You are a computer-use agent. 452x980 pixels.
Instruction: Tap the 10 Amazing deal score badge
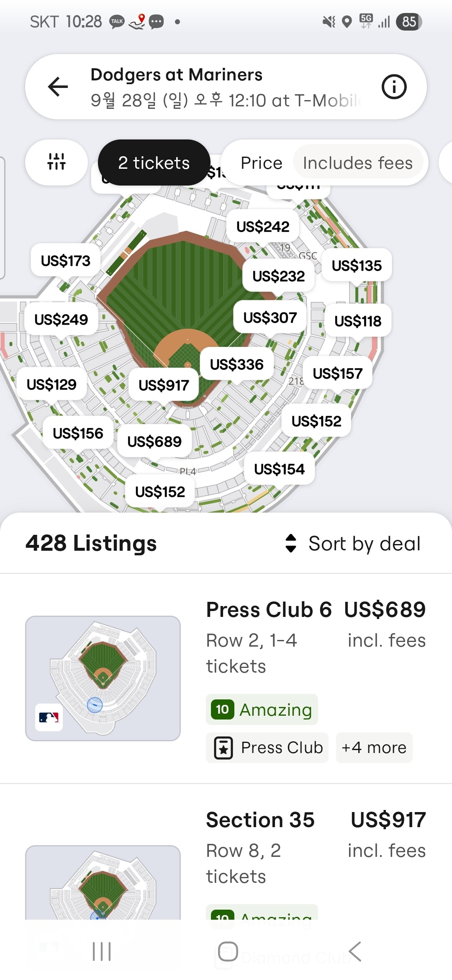(262, 709)
